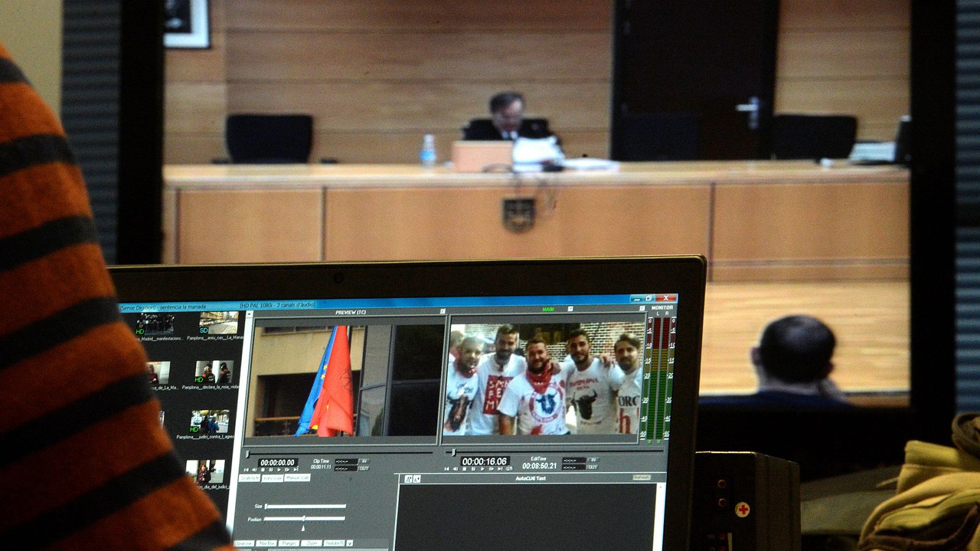Click the Preview panel corner icon
This screenshot has height=551, width=980.
[x=443, y=311]
